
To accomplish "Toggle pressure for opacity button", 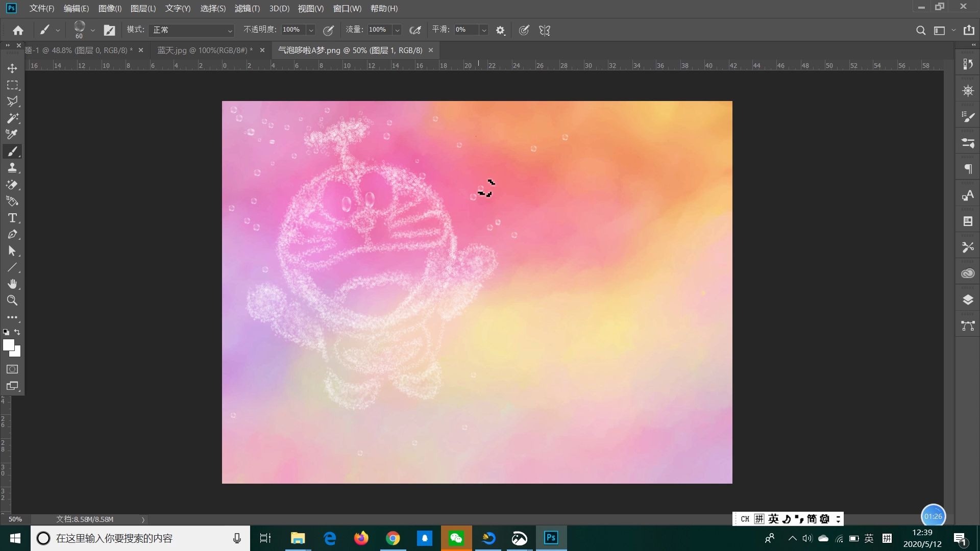I will click(329, 30).
